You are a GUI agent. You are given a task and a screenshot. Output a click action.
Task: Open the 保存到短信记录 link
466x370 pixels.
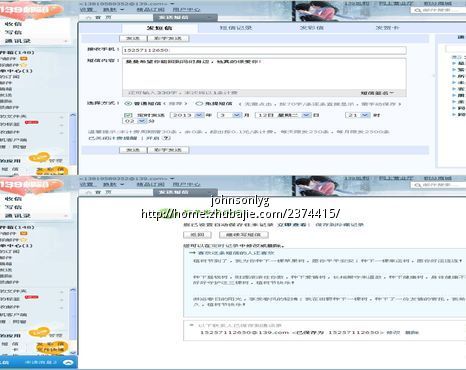339,225
